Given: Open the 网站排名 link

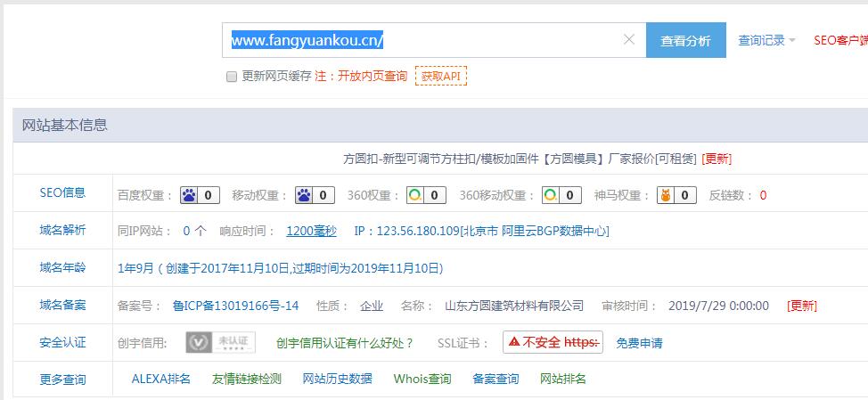Looking at the screenshot, I should [x=563, y=379].
